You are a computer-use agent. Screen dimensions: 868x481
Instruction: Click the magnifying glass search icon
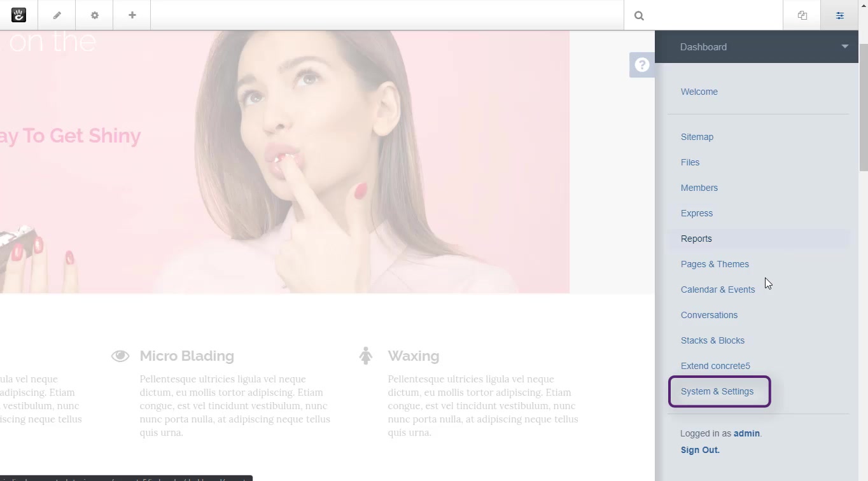pyautogui.click(x=639, y=16)
